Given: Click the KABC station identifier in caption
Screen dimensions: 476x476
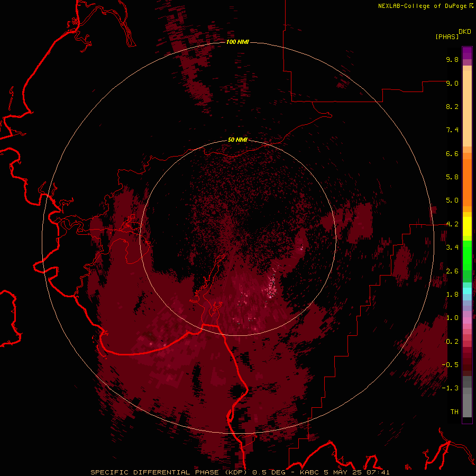Looking at the screenshot, I should [x=310, y=472].
